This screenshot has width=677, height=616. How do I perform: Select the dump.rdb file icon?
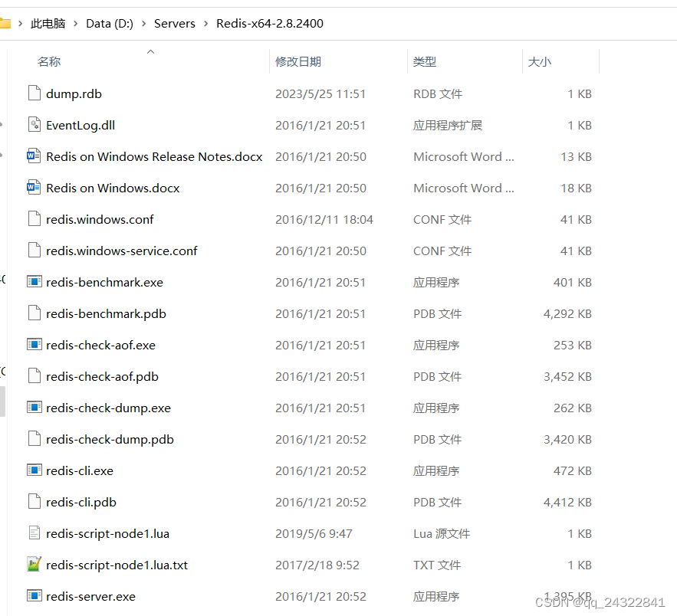pos(34,93)
